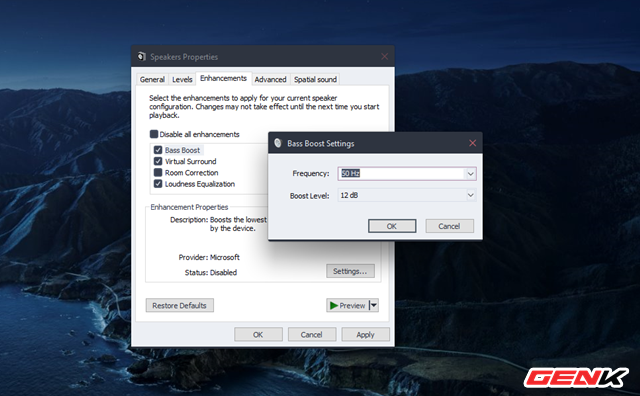
Task: Open the Spatial sound tab
Action: [315, 79]
